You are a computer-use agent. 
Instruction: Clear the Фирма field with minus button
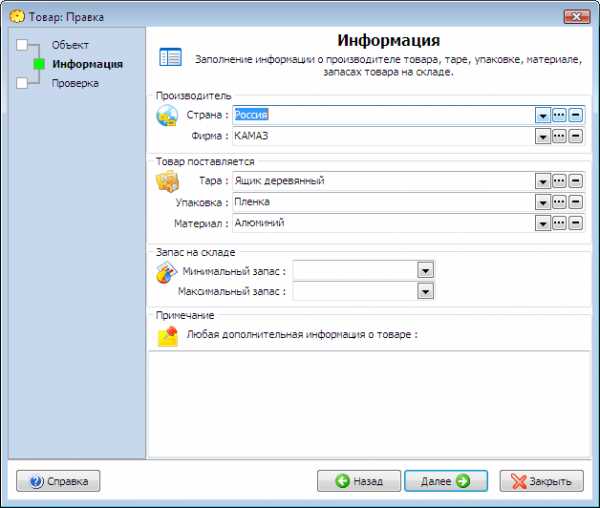pyautogui.click(x=576, y=135)
